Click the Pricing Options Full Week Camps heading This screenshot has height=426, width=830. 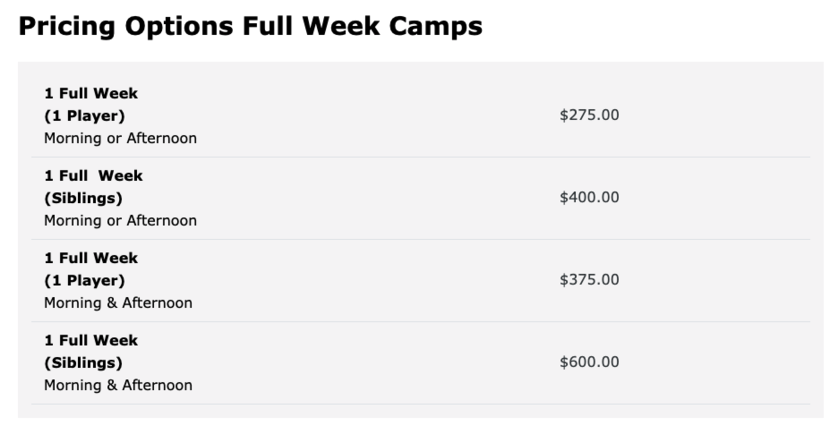pyautogui.click(x=250, y=26)
